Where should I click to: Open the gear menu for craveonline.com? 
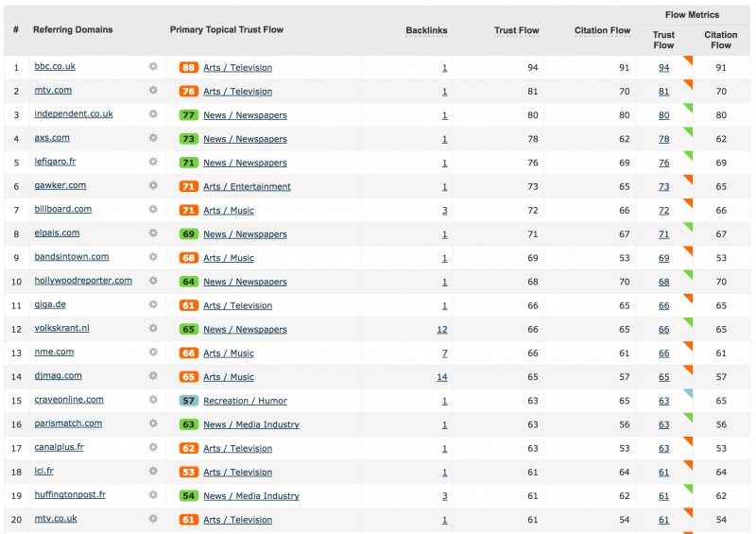pos(153,400)
